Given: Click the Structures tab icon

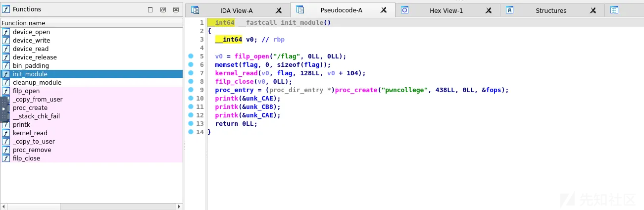Looking at the screenshot, I should pyautogui.click(x=509, y=10).
